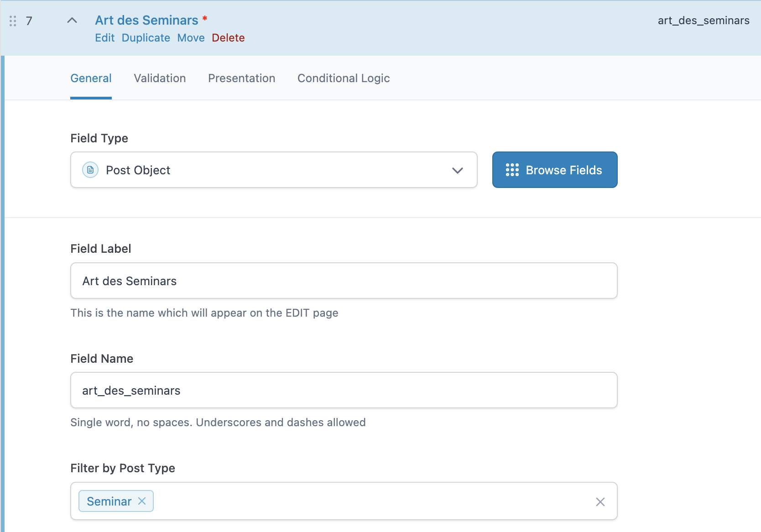Viewport: 761px width, 532px height.
Task: Open the Validation tab
Action: tap(160, 78)
